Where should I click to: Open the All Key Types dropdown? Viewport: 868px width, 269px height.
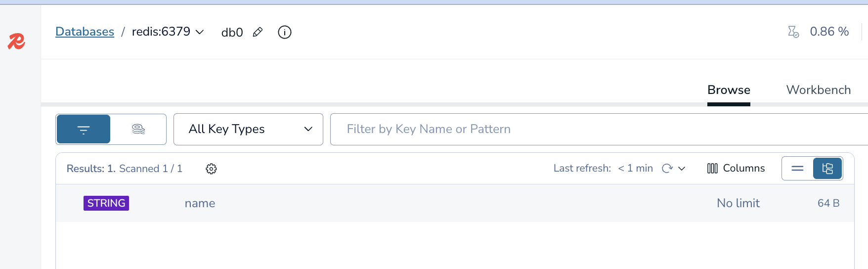[x=248, y=130]
